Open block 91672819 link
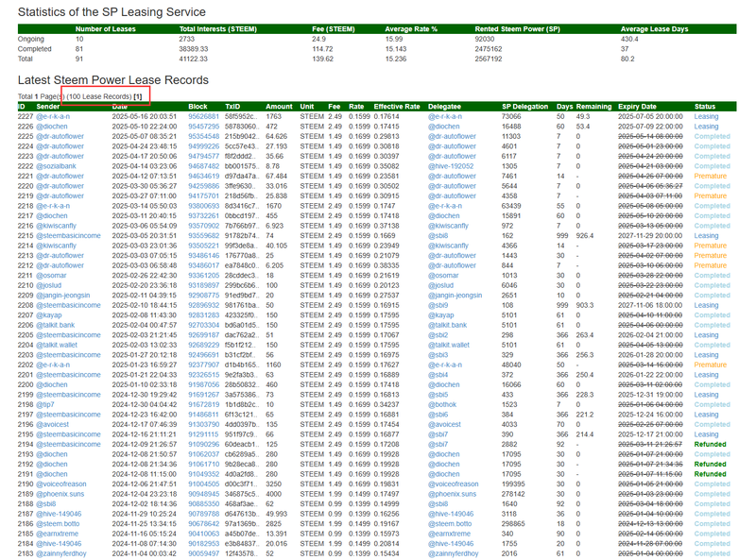The image size is (756, 560). [x=203, y=404]
